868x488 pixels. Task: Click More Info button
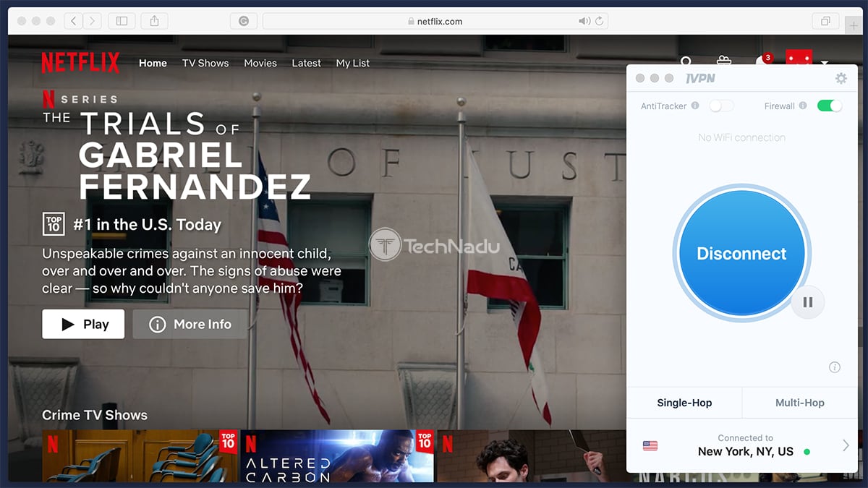pyautogui.click(x=190, y=324)
